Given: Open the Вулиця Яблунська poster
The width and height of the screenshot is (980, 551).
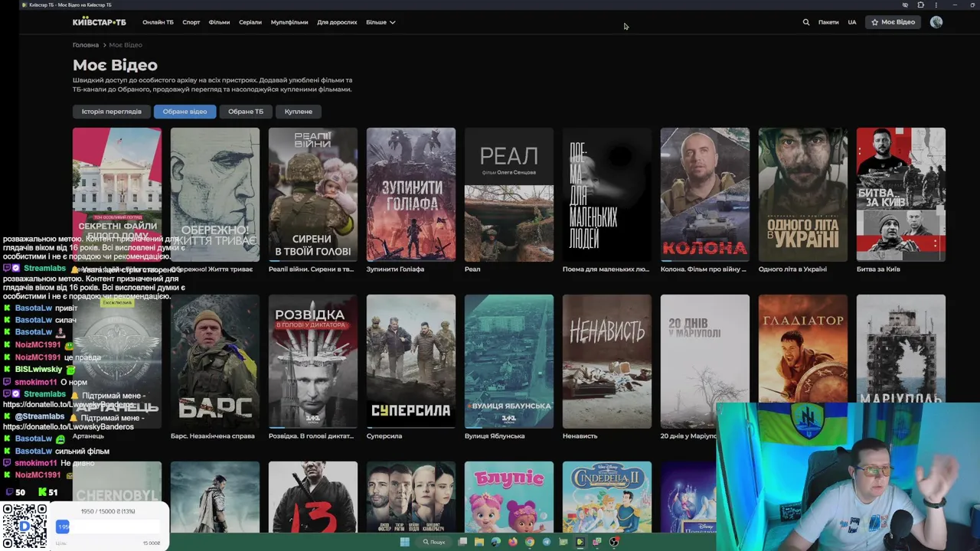Looking at the screenshot, I should click(x=509, y=361).
